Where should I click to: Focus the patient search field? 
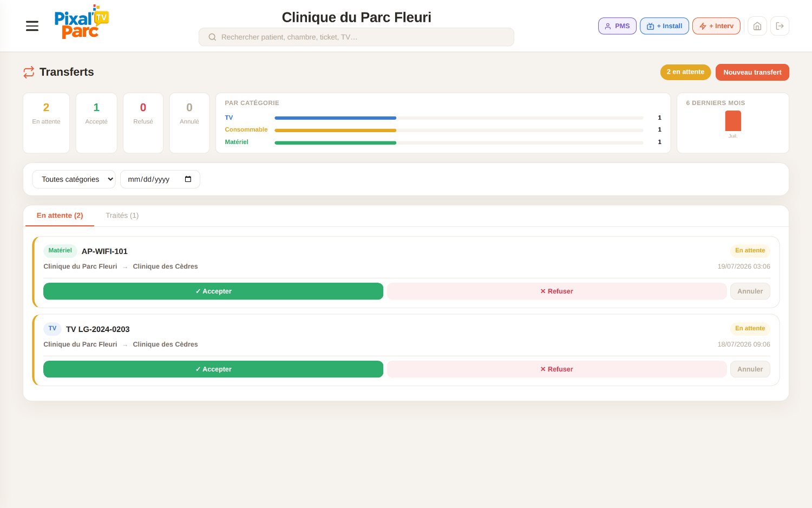tap(356, 37)
